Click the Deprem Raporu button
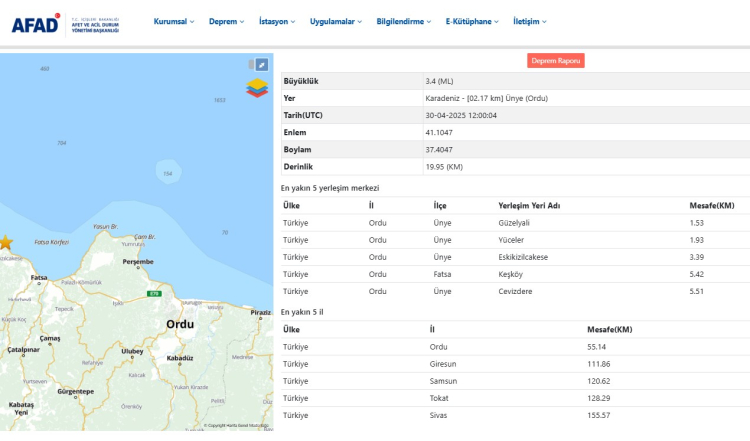This screenshot has height=441, width=750. [x=555, y=61]
